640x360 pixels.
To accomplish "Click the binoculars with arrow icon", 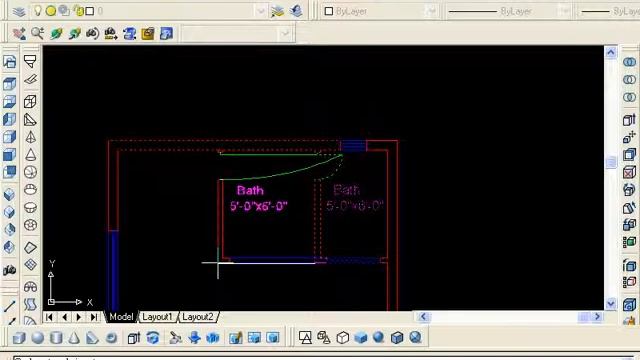I will (x=111, y=33).
